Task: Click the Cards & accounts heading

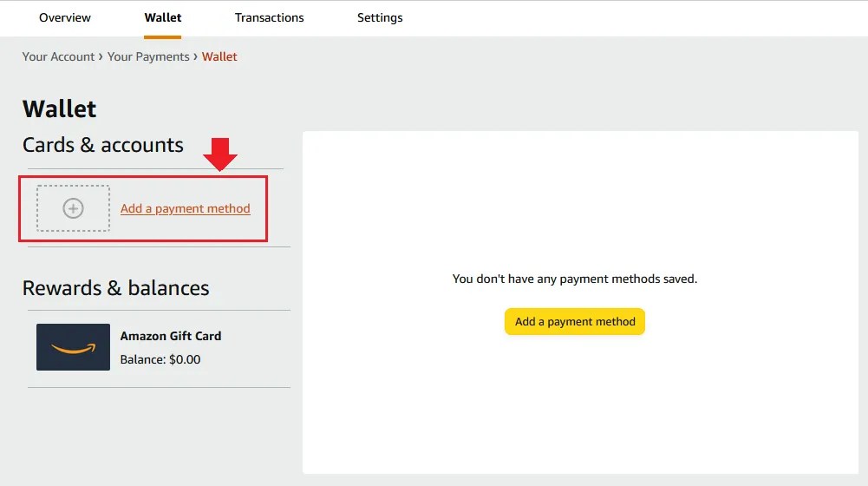Action: (x=103, y=145)
